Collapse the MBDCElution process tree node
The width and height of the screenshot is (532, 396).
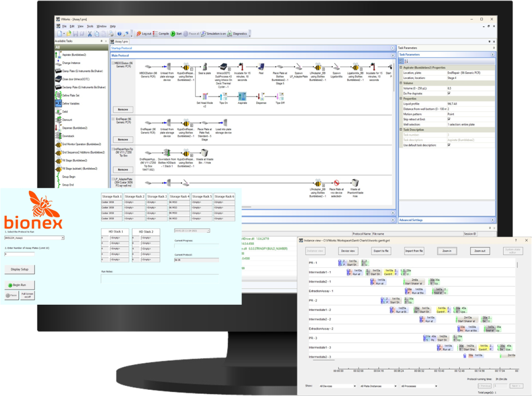pyautogui.click(x=113, y=63)
